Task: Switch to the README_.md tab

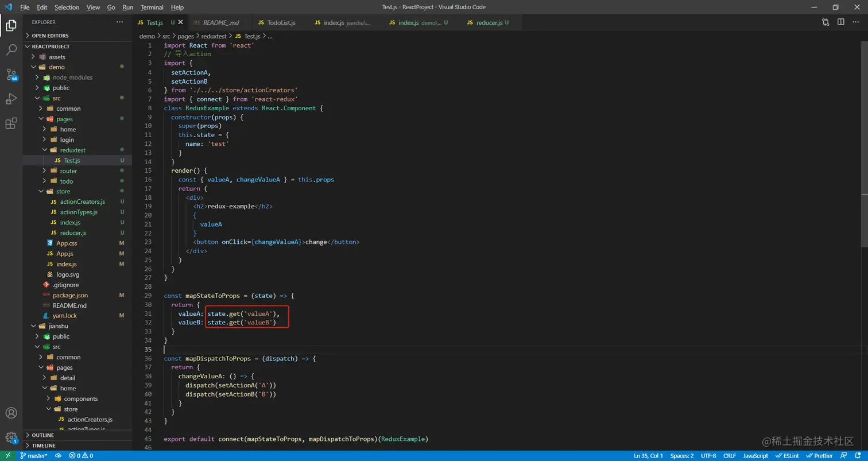Action: [220, 22]
